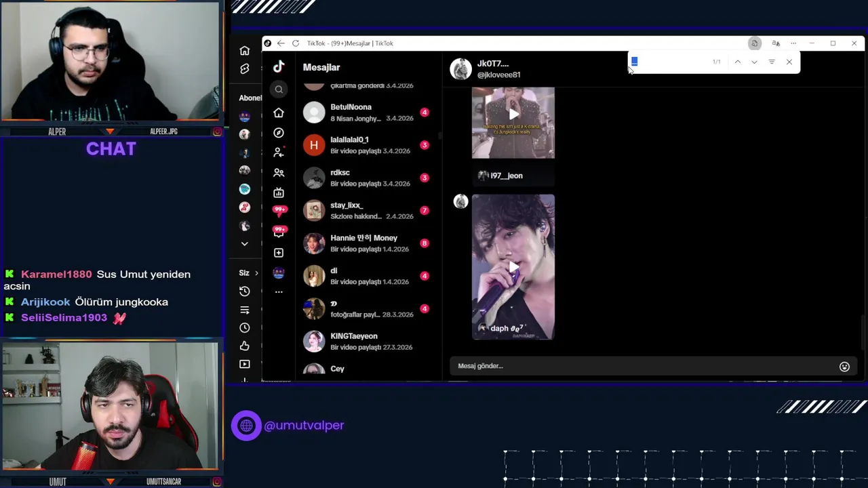Open the KINGTaeyeon conversation

tap(368, 342)
